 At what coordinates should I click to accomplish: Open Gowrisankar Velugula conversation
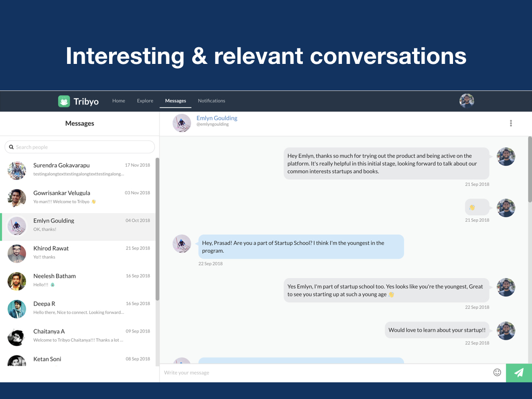click(x=78, y=199)
